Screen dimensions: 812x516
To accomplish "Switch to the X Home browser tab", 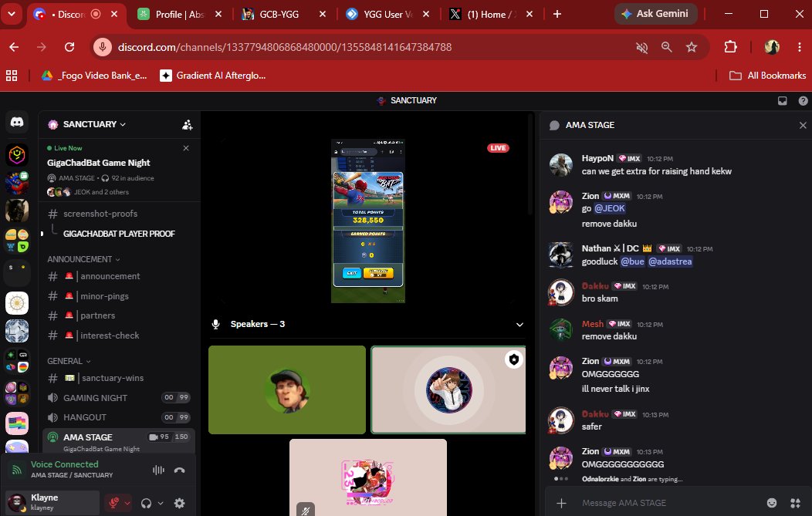I will tap(492, 15).
